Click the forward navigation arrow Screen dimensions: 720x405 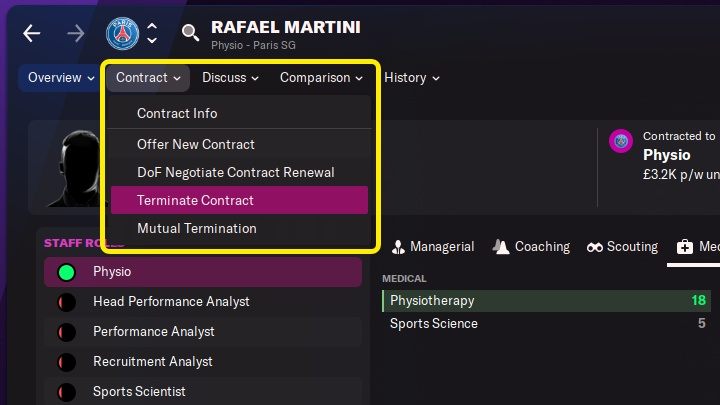coord(77,33)
